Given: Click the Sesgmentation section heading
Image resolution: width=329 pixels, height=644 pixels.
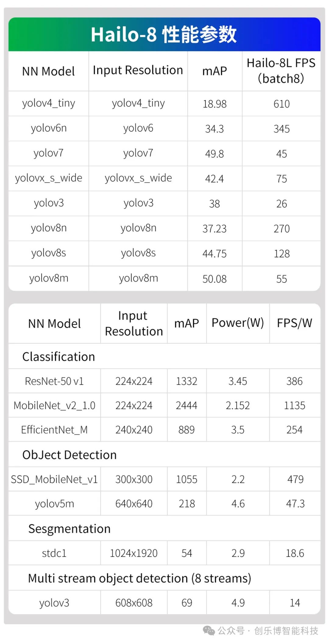Looking at the screenshot, I should 69,529.
